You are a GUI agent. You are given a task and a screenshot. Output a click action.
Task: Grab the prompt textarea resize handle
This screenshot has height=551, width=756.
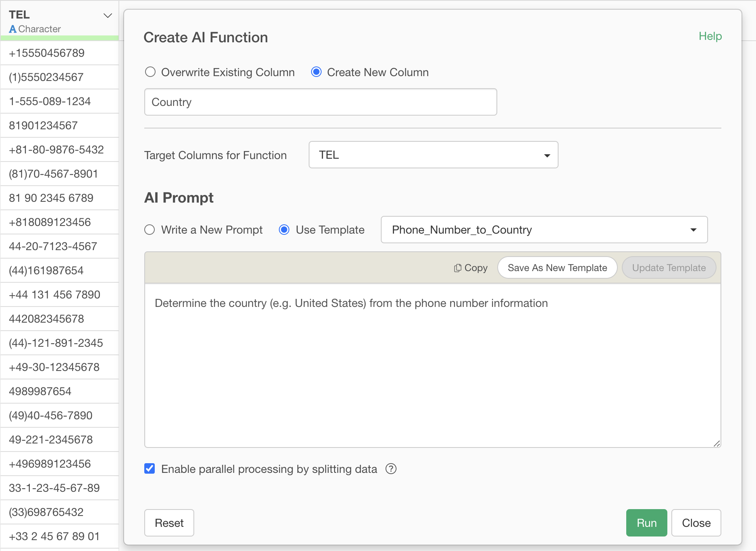click(x=717, y=443)
